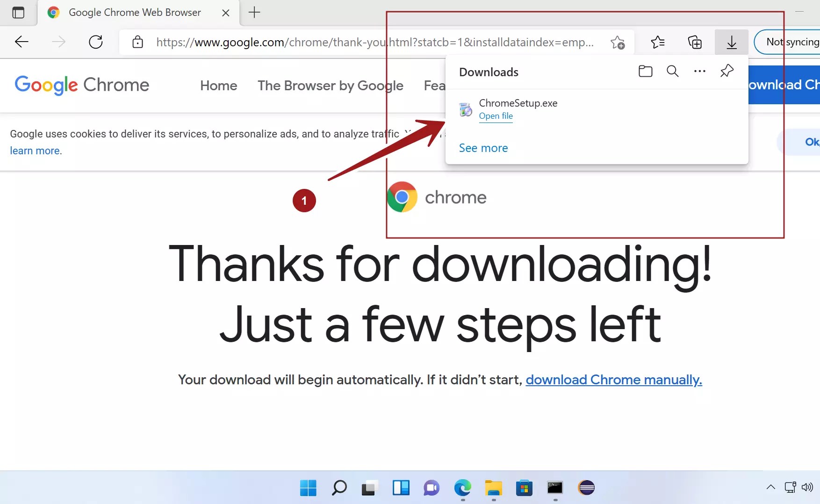Open Task View from taskbar
Screen dimensions: 820x504
[369, 488]
